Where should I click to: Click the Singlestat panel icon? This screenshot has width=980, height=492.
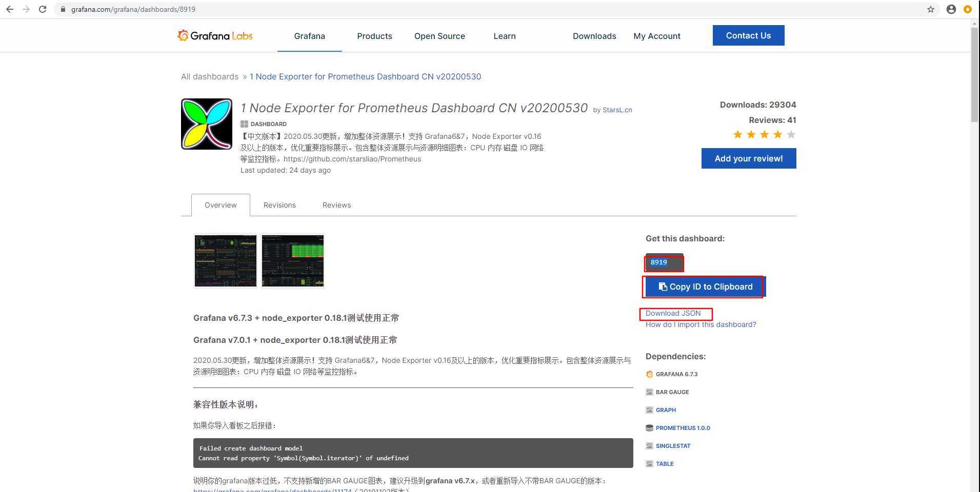tap(649, 446)
